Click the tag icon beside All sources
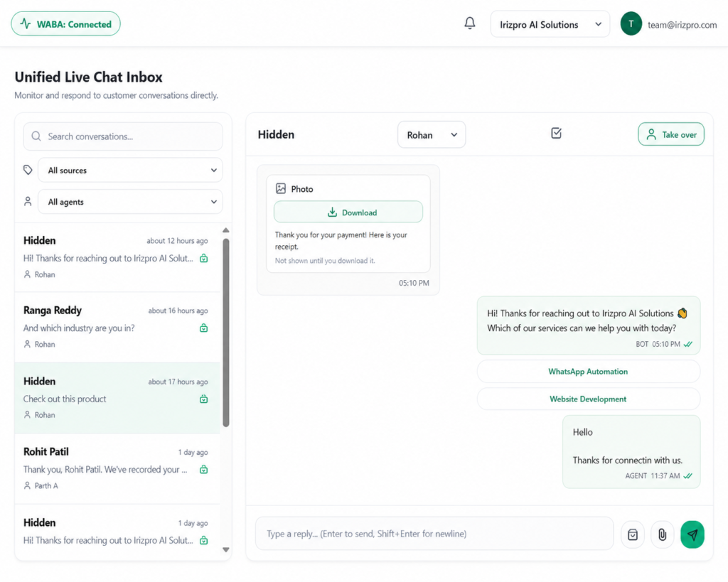Image resolution: width=728 pixels, height=582 pixels. (28, 170)
